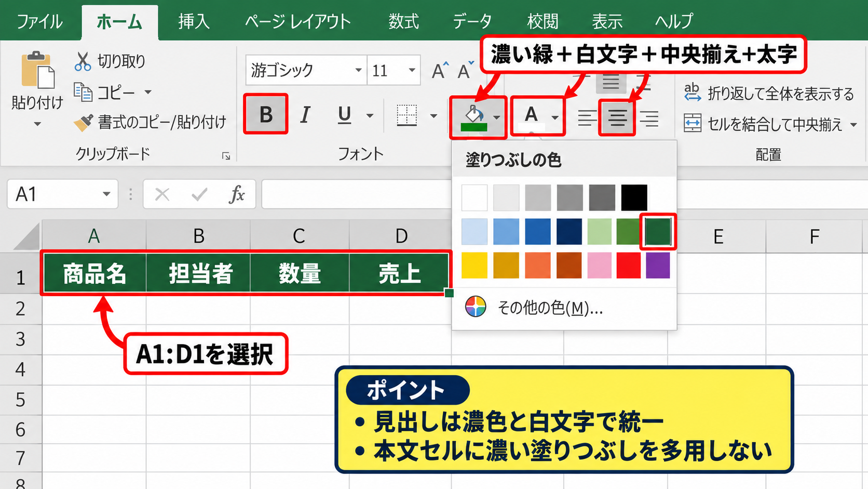Open the ファイル tab
The width and height of the screenshot is (868, 489).
click(x=40, y=21)
